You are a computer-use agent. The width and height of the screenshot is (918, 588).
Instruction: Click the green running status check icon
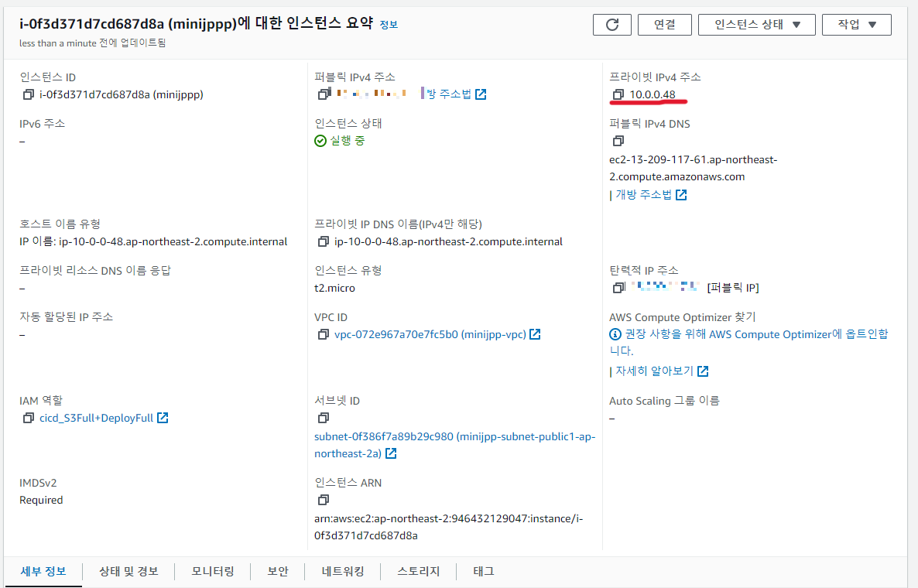click(x=320, y=140)
